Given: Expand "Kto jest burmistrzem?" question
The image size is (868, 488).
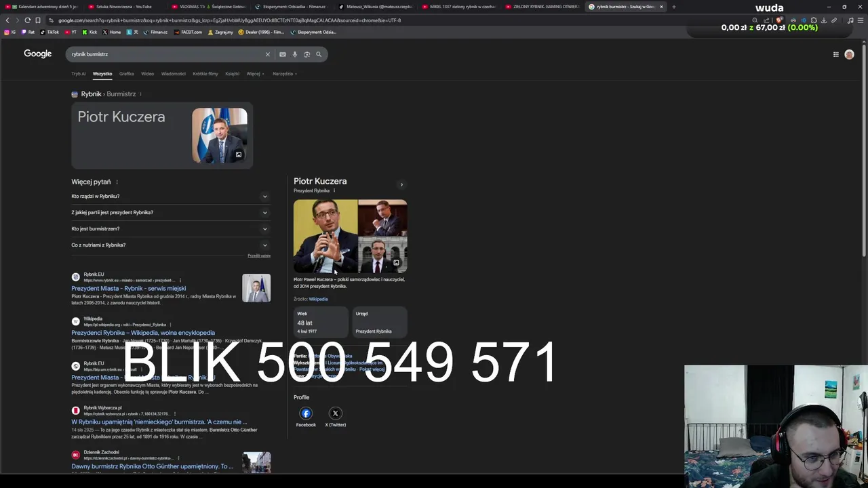Looking at the screenshot, I should tap(171, 229).
